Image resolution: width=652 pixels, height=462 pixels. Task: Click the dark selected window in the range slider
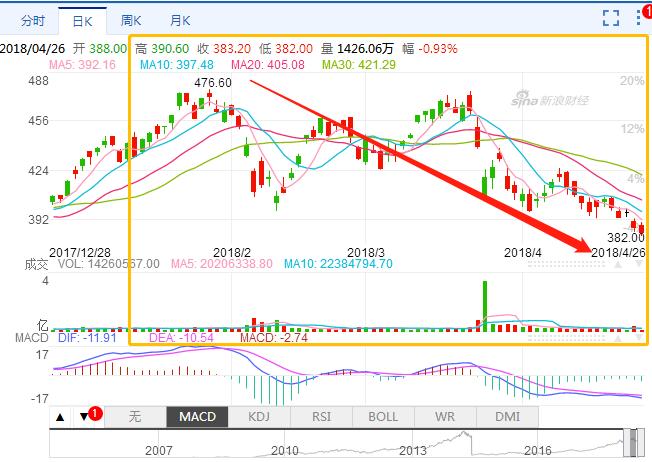point(633,443)
